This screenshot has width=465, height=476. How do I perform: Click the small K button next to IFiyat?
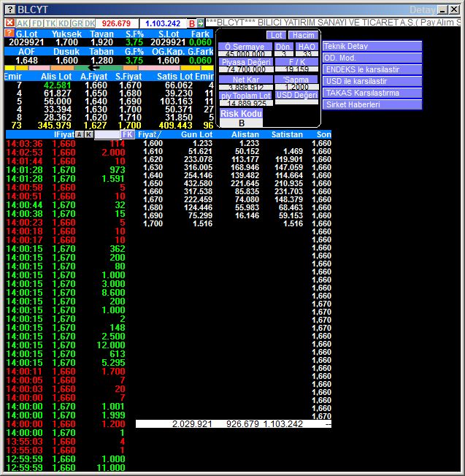88,134
